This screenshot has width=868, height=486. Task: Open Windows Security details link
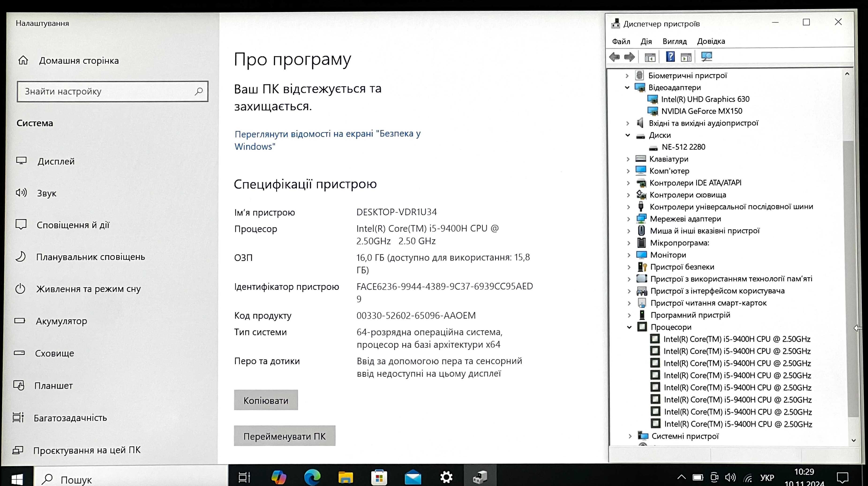(x=327, y=140)
